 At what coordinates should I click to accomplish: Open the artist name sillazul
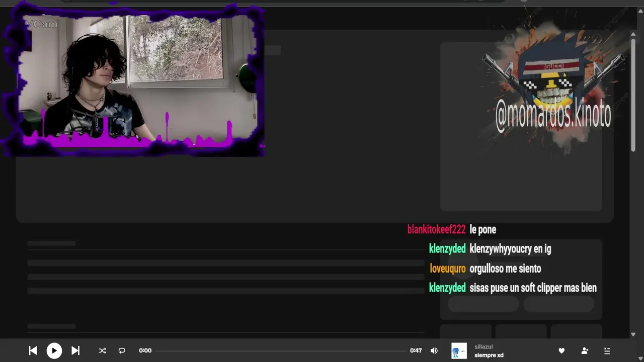pyautogui.click(x=484, y=347)
